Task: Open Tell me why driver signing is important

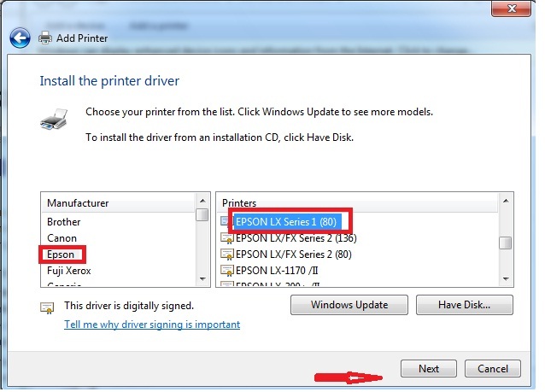Action: point(152,325)
